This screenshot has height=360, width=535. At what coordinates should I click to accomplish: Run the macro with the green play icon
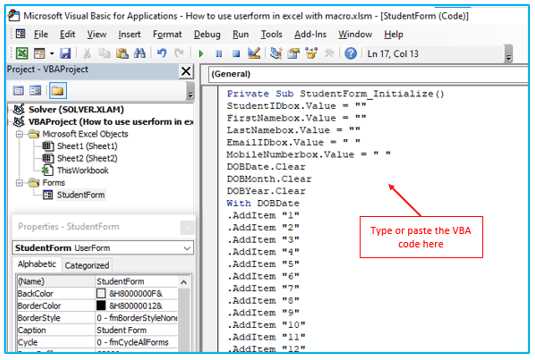click(x=201, y=54)
